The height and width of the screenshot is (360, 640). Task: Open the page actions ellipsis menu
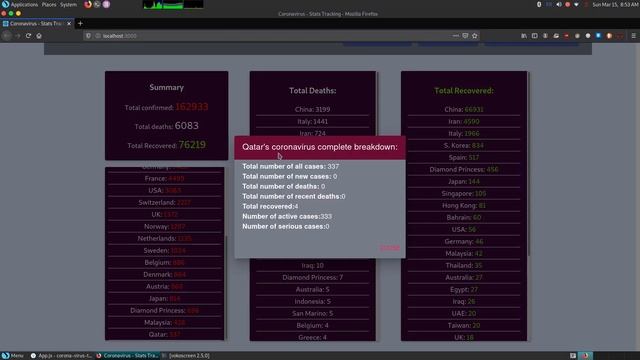[x=456, y=36]
